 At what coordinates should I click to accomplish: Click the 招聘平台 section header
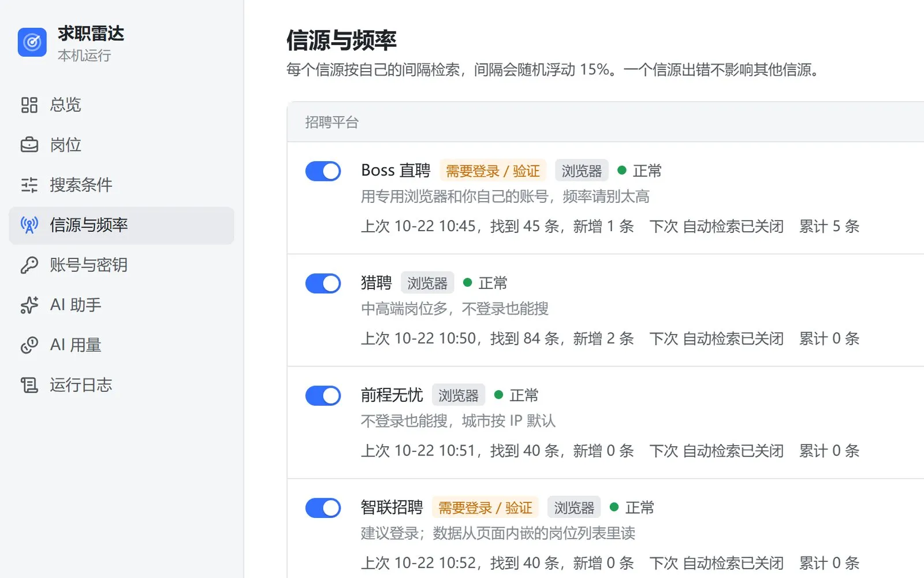pyautogui.click(x=332, y=122)
